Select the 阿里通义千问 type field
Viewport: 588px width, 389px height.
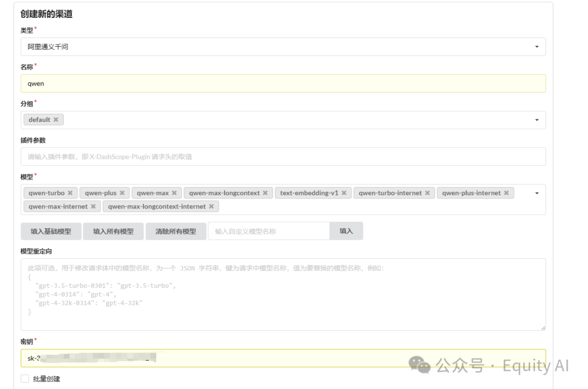[x=283, y=47]
